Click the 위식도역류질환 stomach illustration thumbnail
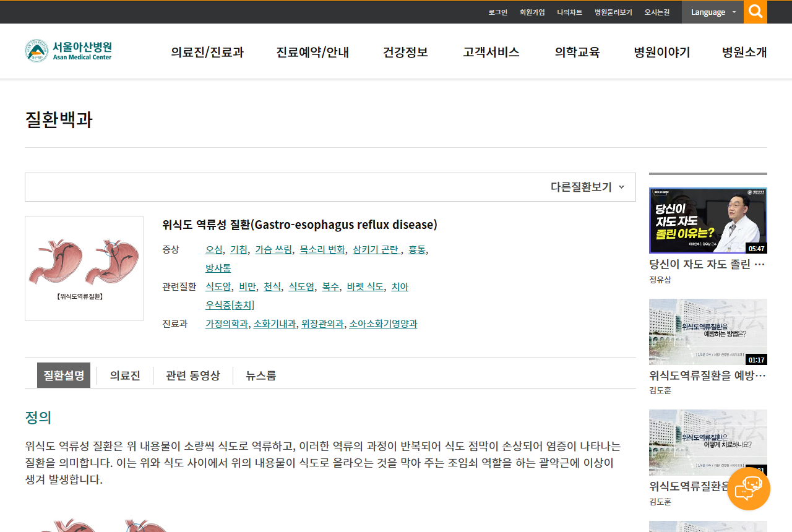The image size is (792, 532). click(84, 268)
